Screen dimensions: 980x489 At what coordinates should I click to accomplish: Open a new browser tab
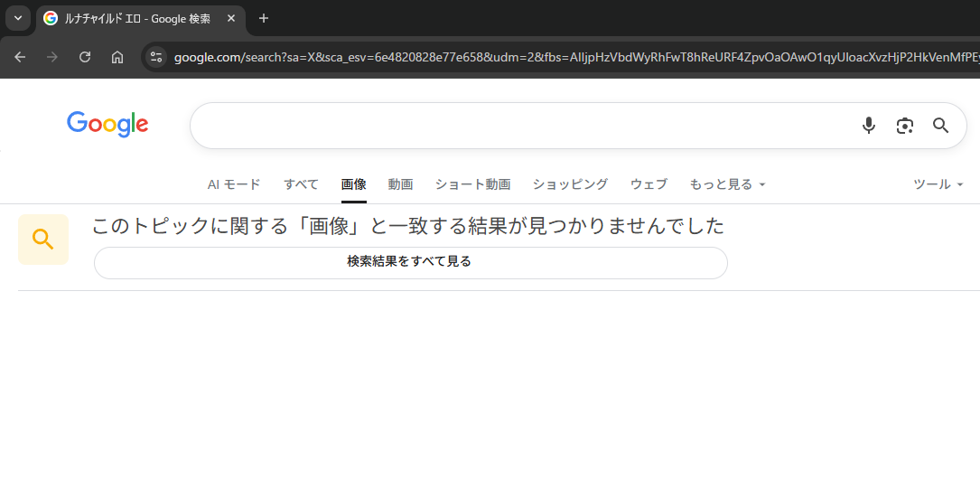pyautogui.click(x=264, y=18)
